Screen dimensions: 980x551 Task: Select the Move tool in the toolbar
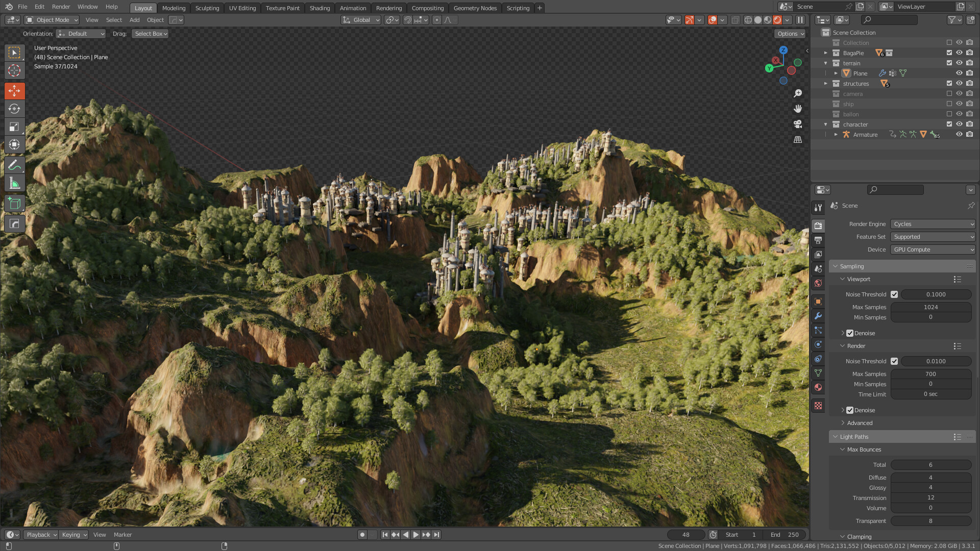[x=14, y=91]
